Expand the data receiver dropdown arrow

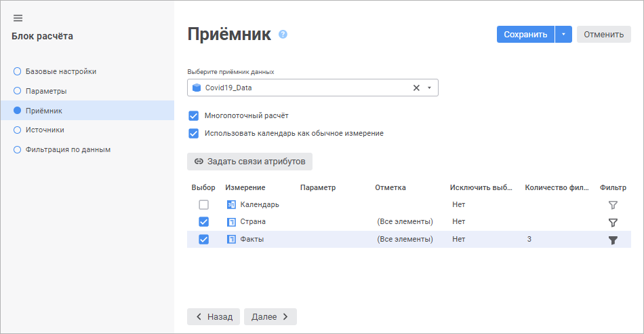(x=429, y=88)
